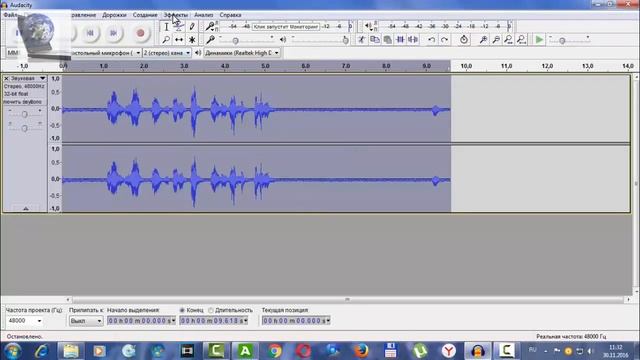The image size is (640, 360).
Task: Open Google Chrome from the taskbar
Action: click(275, 351)
